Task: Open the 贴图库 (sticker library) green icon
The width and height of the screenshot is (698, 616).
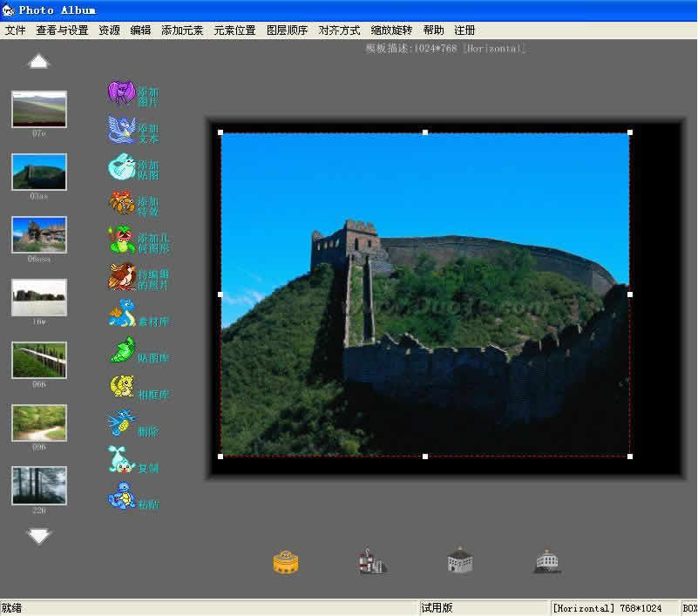Action: click(121, 350)
